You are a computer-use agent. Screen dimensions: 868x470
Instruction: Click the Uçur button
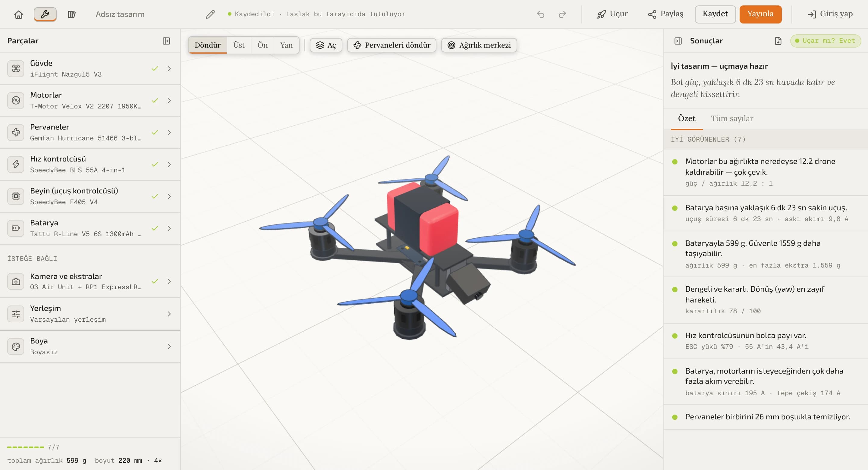[x=612, y=14]
